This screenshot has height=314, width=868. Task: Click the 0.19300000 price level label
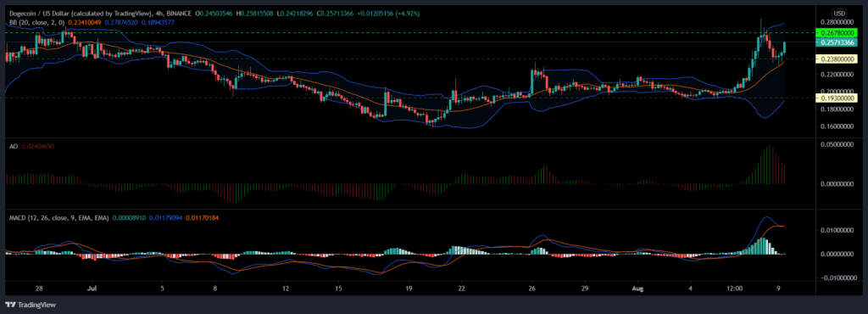(x=837, y=98)
